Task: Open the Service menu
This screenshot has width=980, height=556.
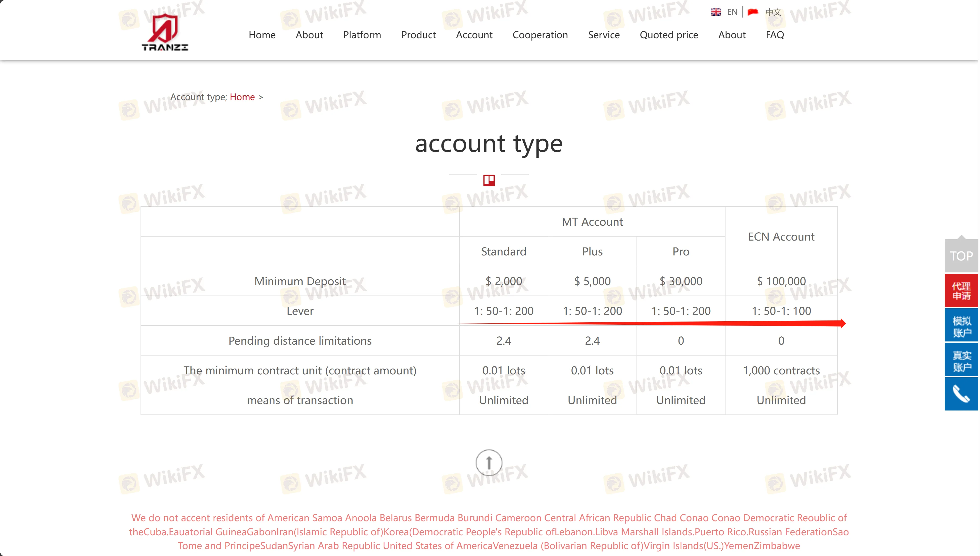Action: [604, 35]
